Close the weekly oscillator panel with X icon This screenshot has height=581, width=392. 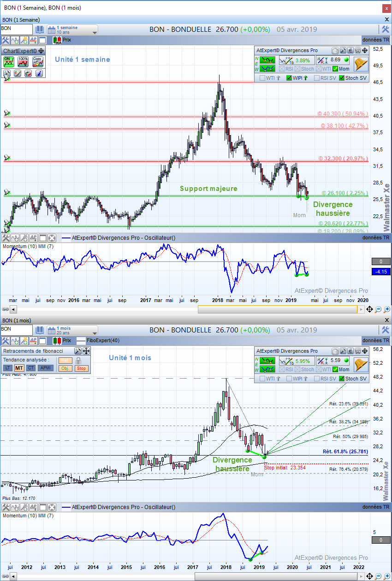pos(52,238)
